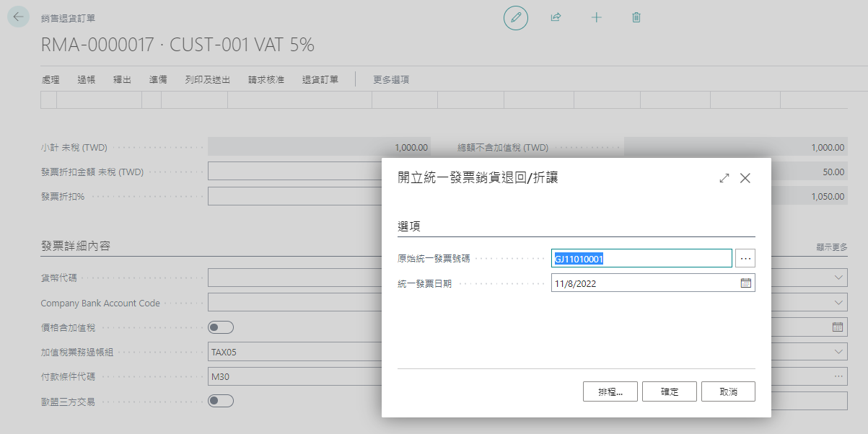Image resolution: width=868 pixels, height=434 pixels.
Task: Close the dialog with the X icon
Action: pyautogui.click(x=745, y=178)
